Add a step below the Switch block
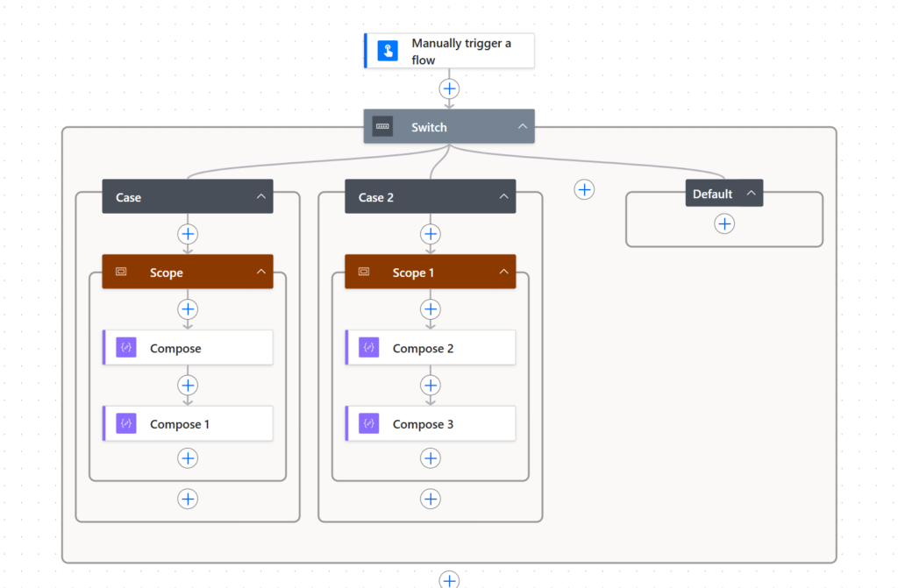This screenshot has height=588, width=898. click(x=449, y=579)
